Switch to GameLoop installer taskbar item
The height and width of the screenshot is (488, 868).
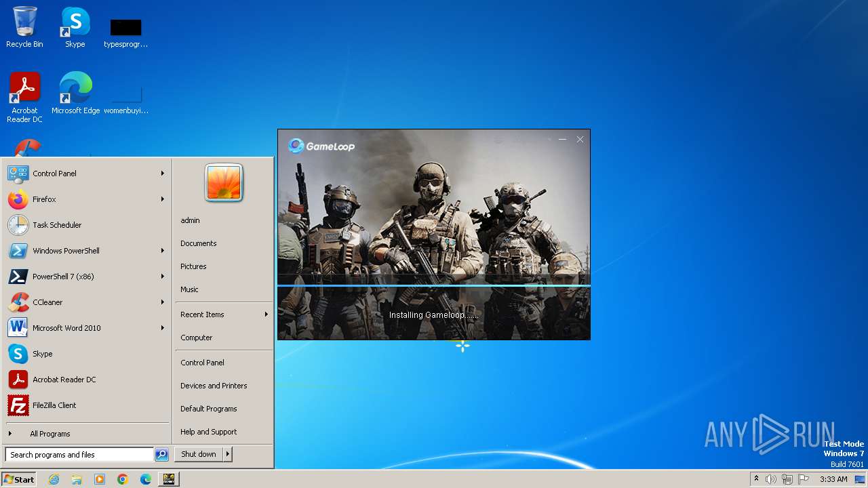tap(169, 479)
